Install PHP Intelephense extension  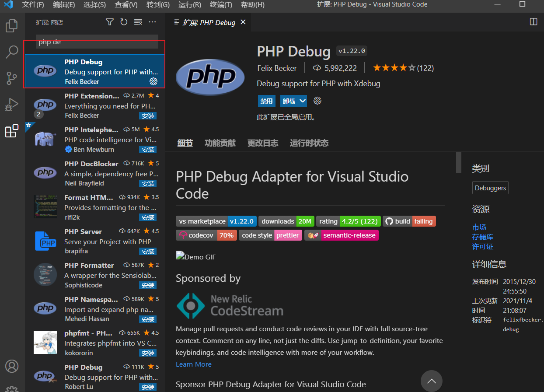148,150
